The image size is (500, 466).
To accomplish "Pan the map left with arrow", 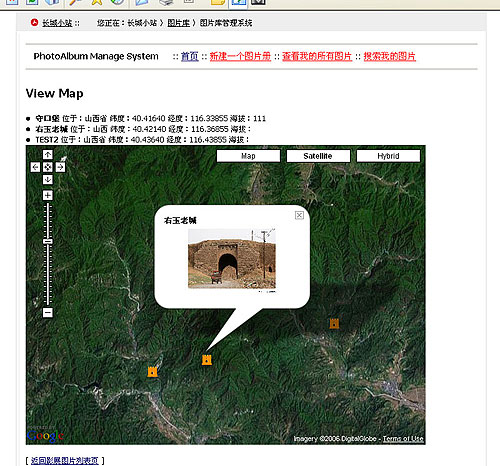I will click(x=35, y=167).
